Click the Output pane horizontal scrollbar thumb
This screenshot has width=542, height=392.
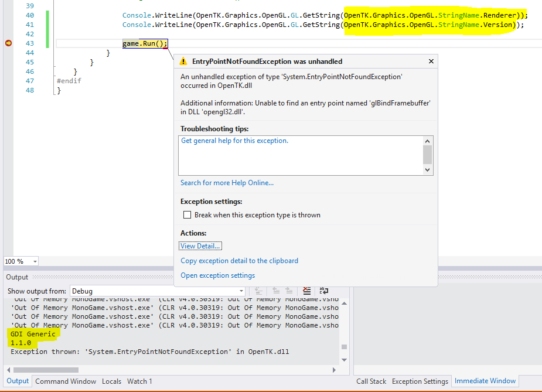click(x=46, y=370)
